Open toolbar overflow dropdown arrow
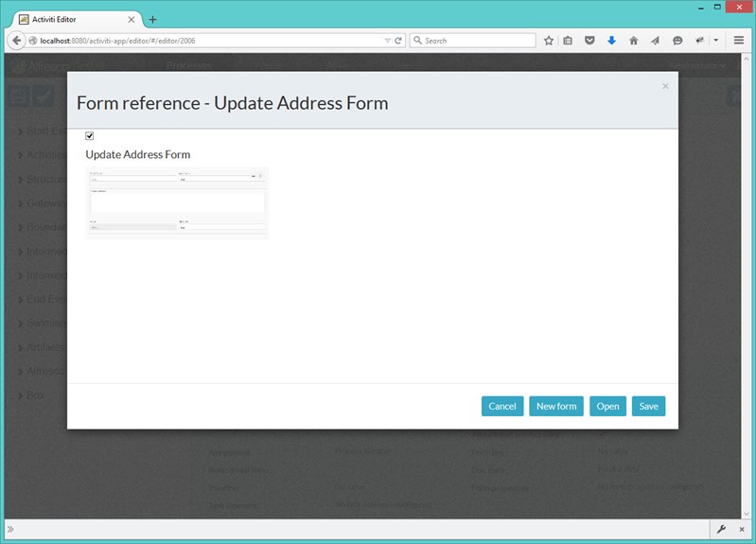The height and width of the screenshot is (544, 756). (x=716, y=41)
